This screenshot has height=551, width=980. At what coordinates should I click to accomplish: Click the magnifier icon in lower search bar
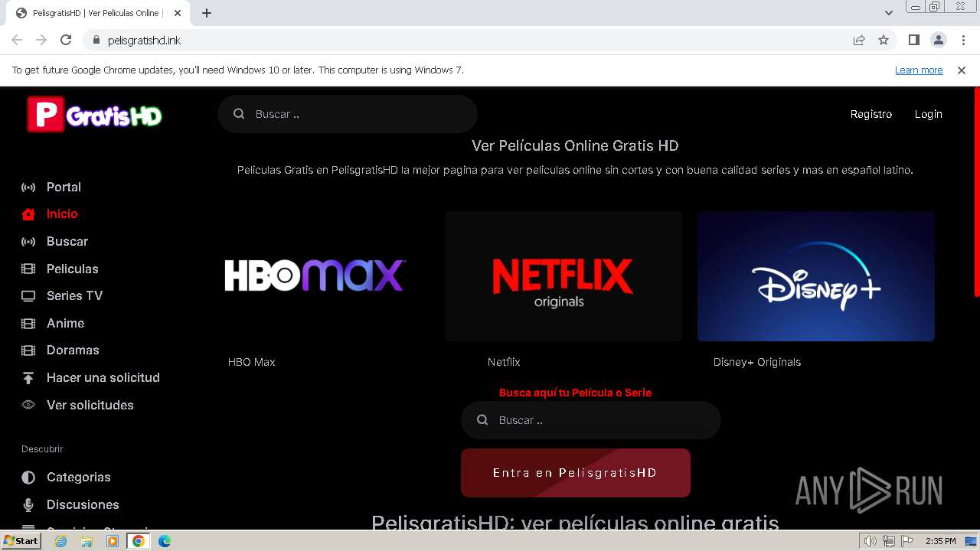pos(482,420)
